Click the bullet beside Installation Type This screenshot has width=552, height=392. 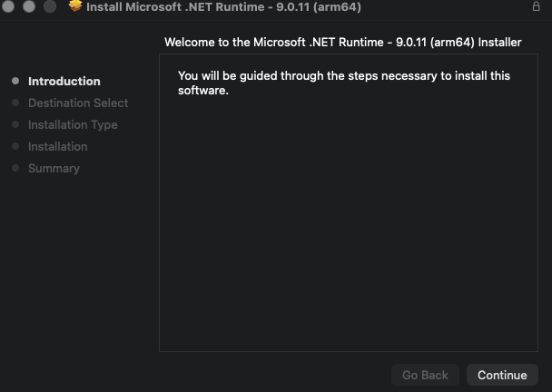[15, 124]
